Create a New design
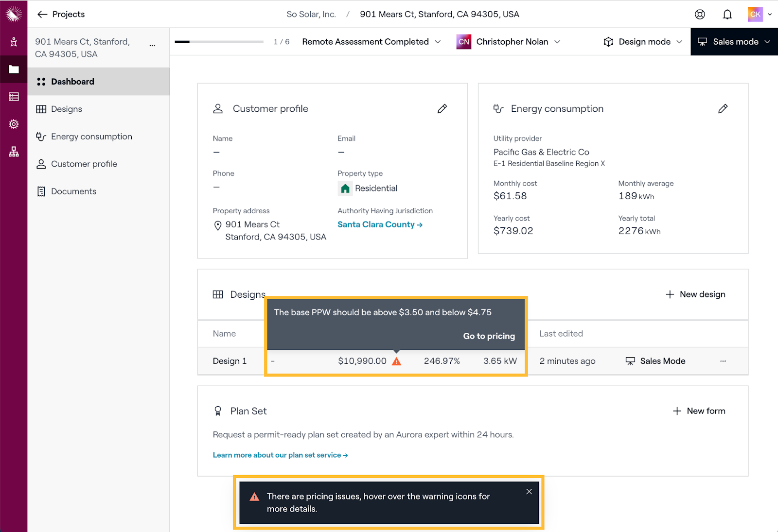 pos(695,294)
